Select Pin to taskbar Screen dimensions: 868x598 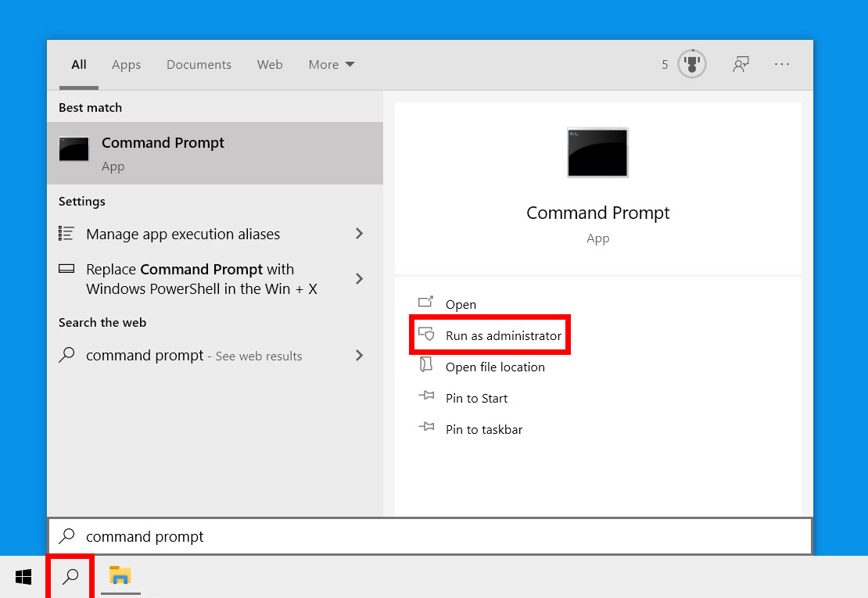[x=484, y=429]
